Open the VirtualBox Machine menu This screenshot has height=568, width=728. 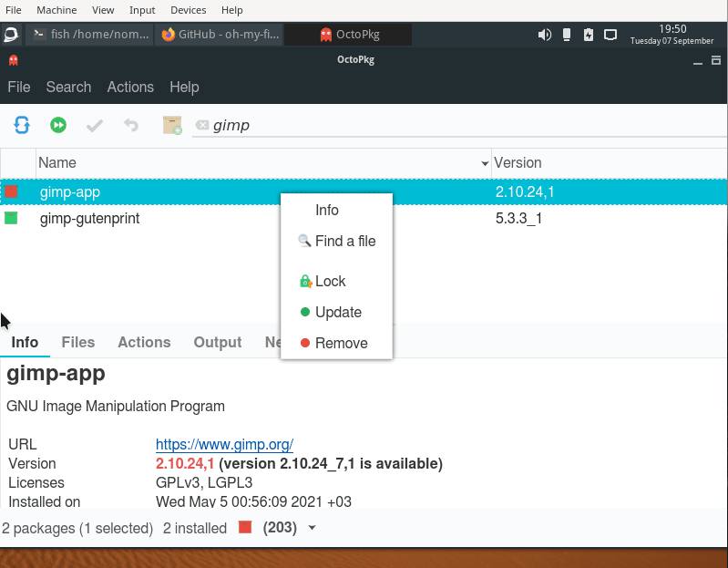point(56,10)
